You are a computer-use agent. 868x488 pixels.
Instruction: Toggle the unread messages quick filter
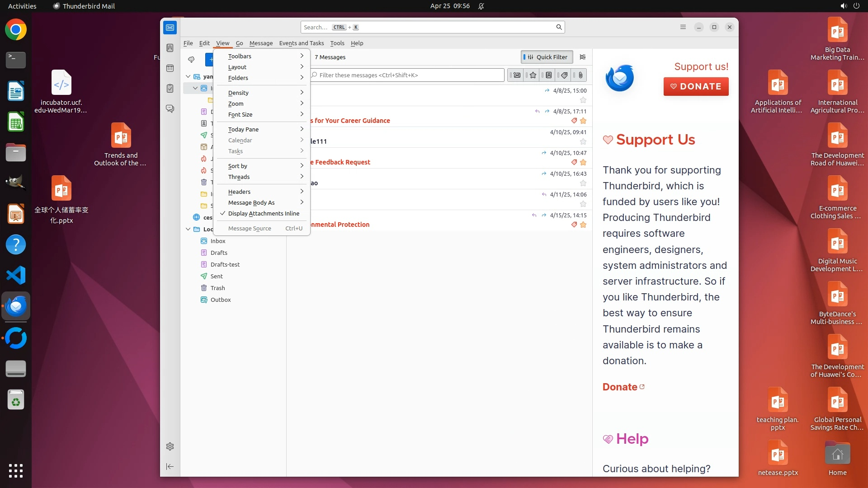coord(517,75)
